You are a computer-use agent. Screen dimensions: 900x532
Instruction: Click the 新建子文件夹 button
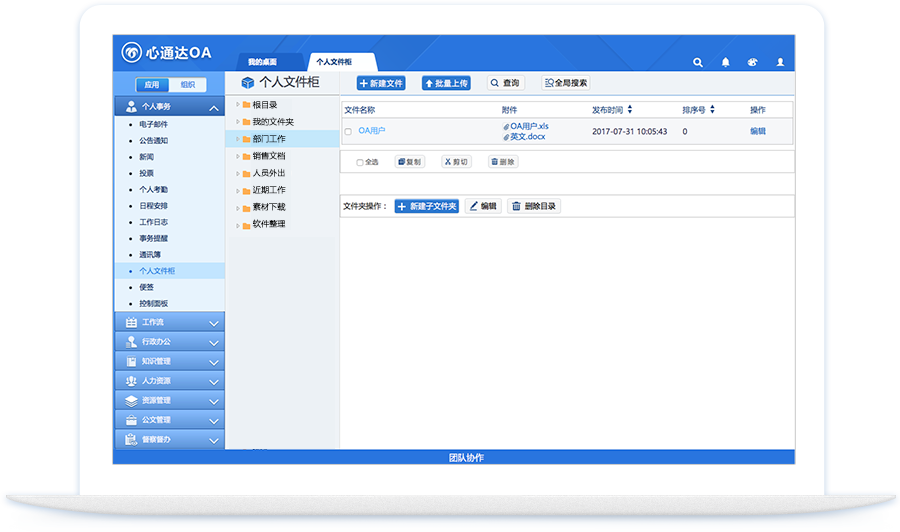coord(426,207)
